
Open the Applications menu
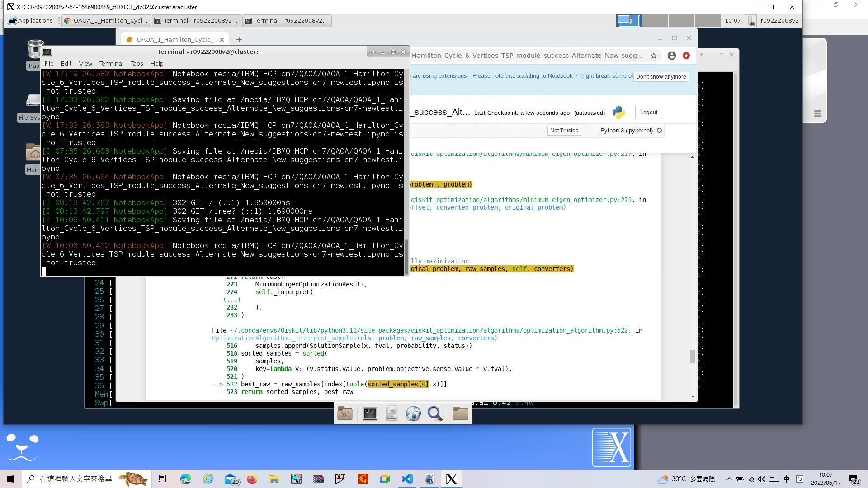(31, 20)
